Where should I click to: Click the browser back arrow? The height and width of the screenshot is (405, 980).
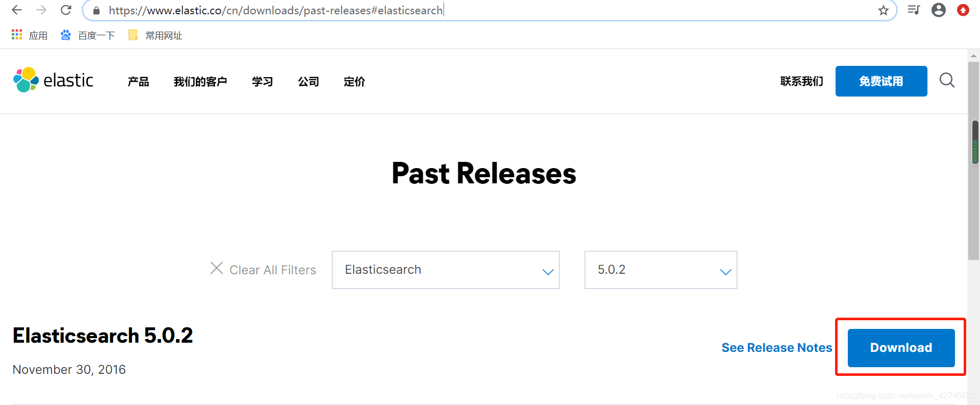pos(17,10)
